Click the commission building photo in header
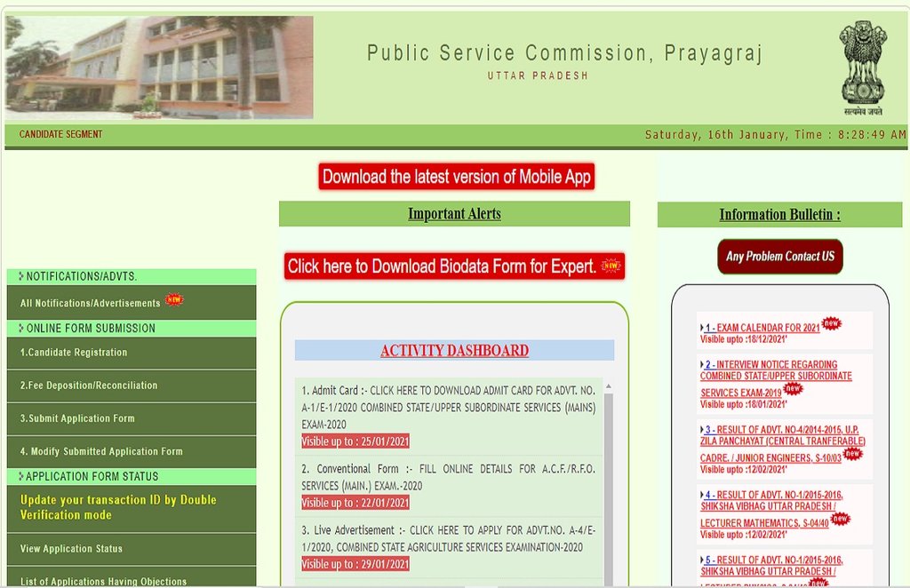910x588 pixels. point(159,68)
